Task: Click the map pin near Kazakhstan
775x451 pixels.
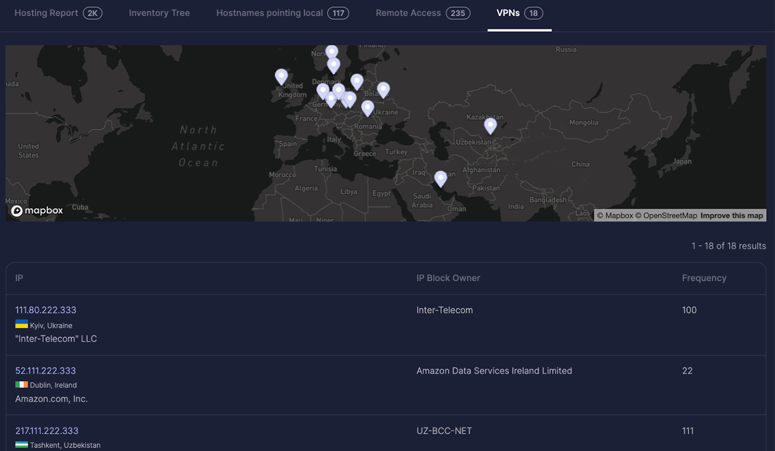Action: tap(490, 126)
